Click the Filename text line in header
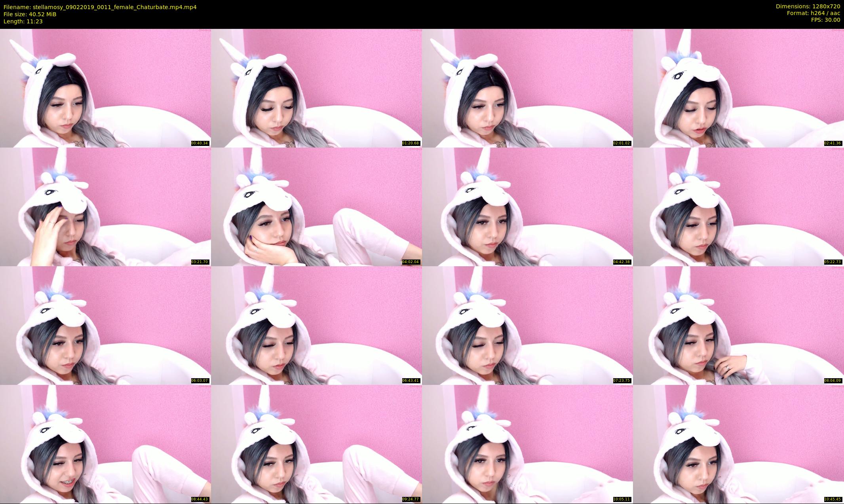Viewport: 844px width, 504px height. [100, 7]
